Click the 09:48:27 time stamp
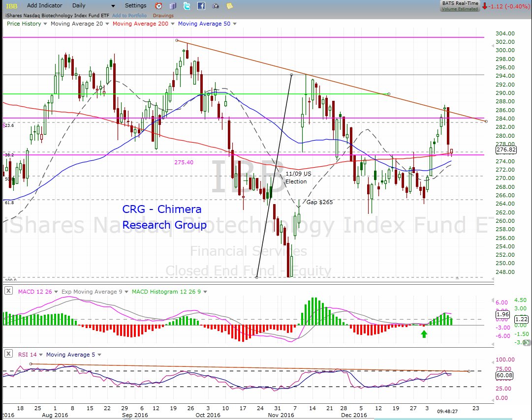The height and width of the screenshot is (420, 532). pyautogui.click(x=447, y=411)
